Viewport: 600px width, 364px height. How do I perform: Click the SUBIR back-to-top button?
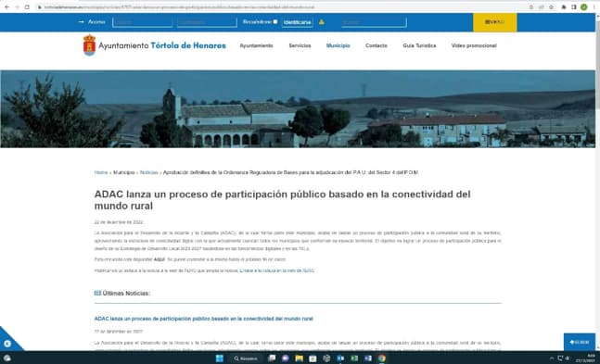coord(580,342)
